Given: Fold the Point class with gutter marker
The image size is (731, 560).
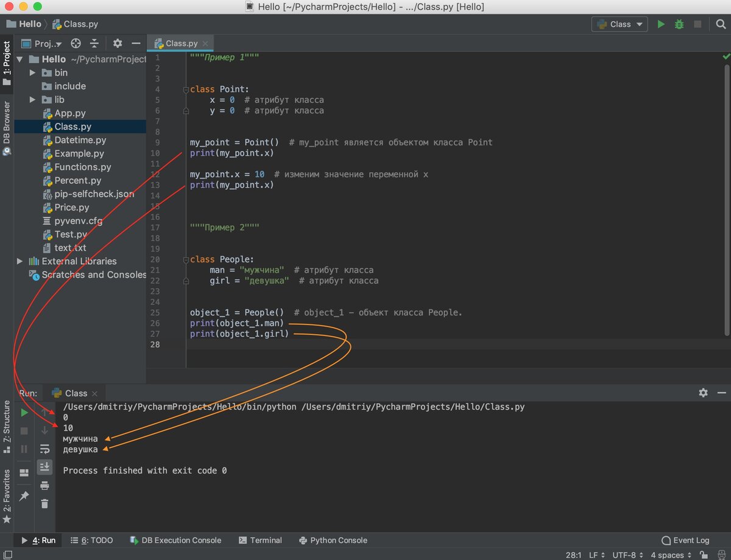Looking at the screenshot, I should 186,89.
